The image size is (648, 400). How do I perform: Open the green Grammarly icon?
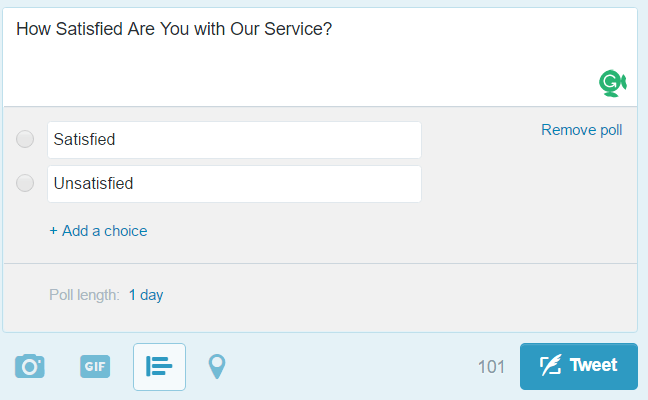point(611,82)
